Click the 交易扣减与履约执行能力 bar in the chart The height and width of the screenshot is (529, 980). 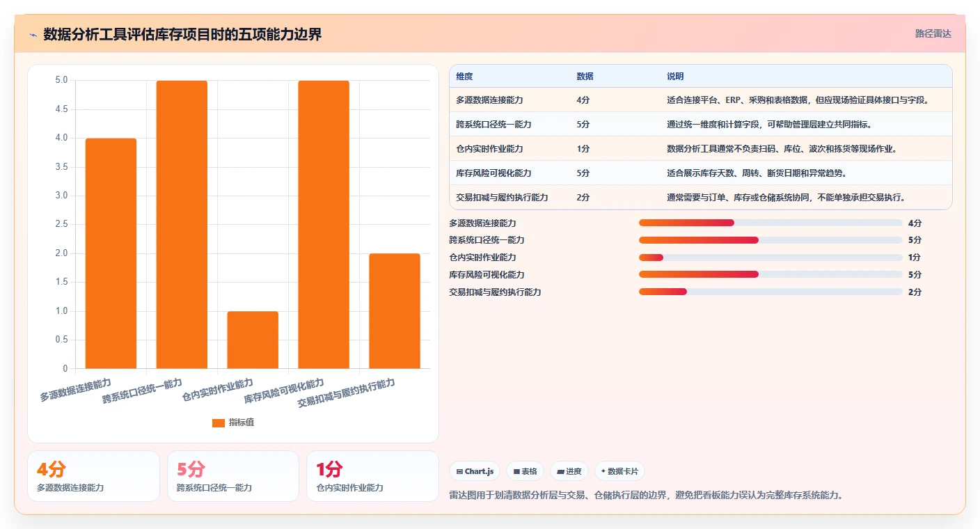395,311
